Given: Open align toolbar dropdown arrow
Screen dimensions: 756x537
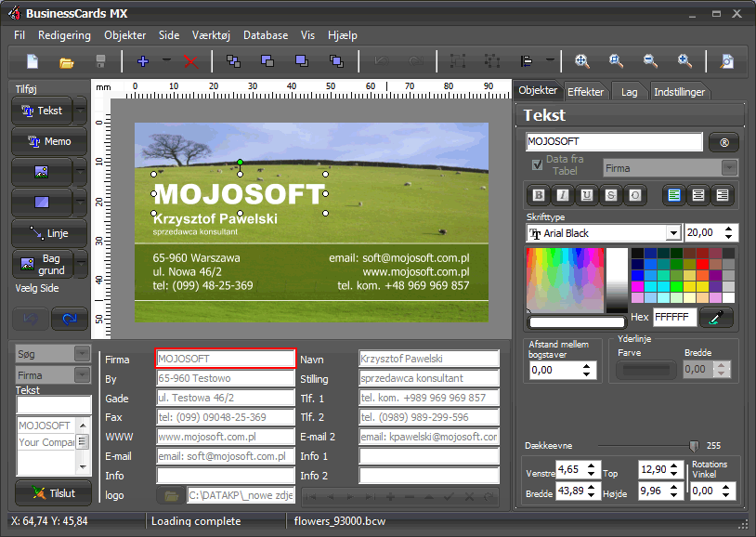Looking at the screenshot, I should (x=550, y=60).
